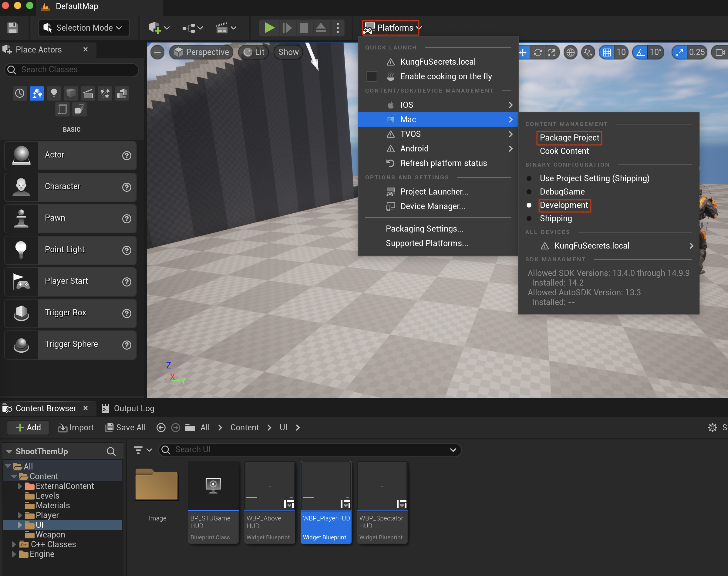
Task: Toggle grid snapping icon
Action: pyautogui.click(x=607, y=52)
